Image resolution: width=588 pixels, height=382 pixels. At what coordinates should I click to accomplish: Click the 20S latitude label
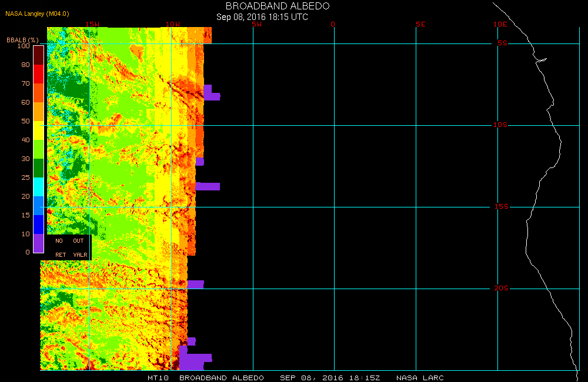(x=501, y=289)
